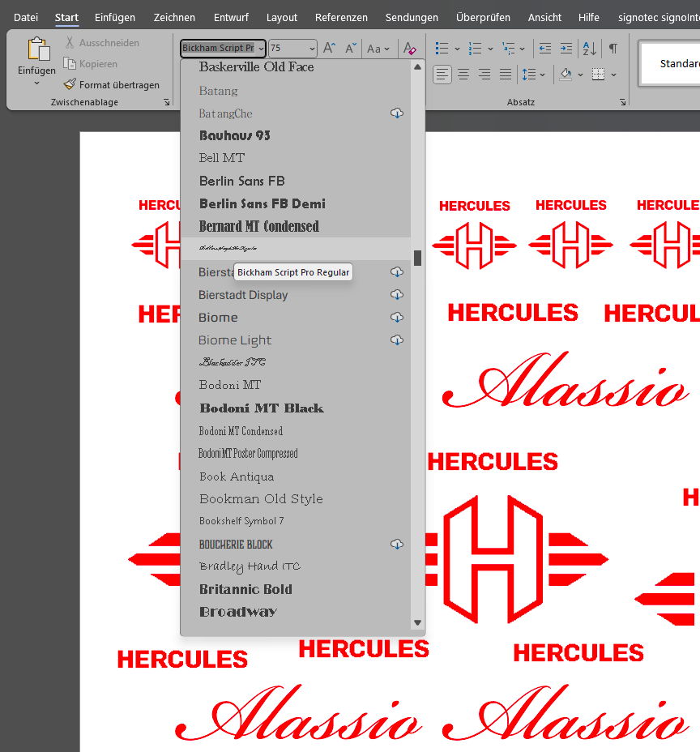Download the Bierstadt Display font via cloud icon

pos(397,295)
